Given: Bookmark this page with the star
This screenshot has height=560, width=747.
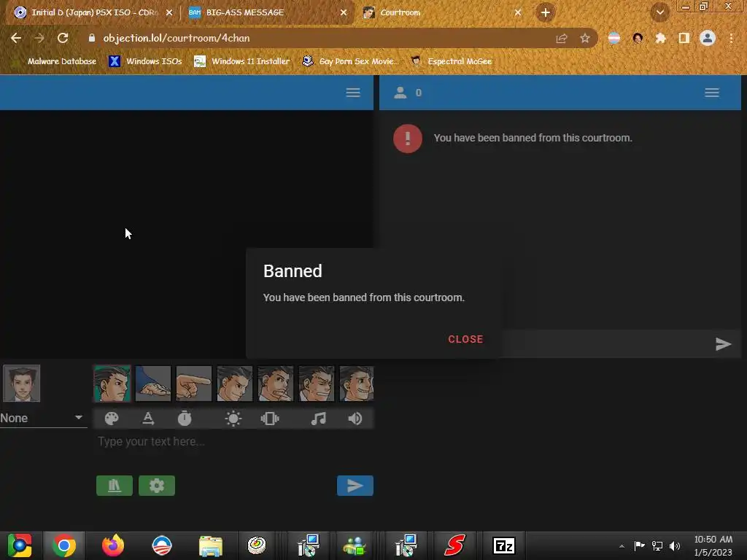Looking at the screenshot, I should pyautogui.click(x=585, y=38).
